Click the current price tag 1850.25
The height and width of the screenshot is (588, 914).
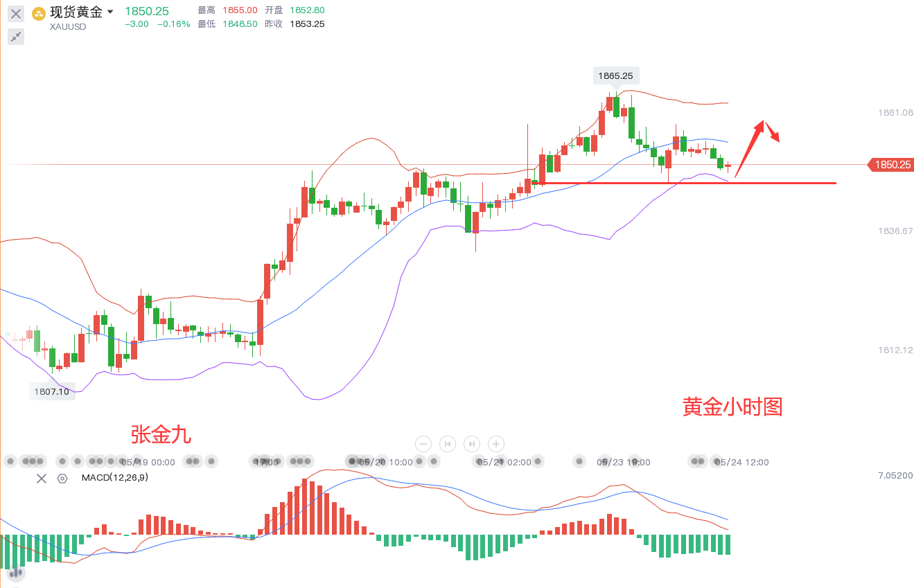click(x=892, y=165)
